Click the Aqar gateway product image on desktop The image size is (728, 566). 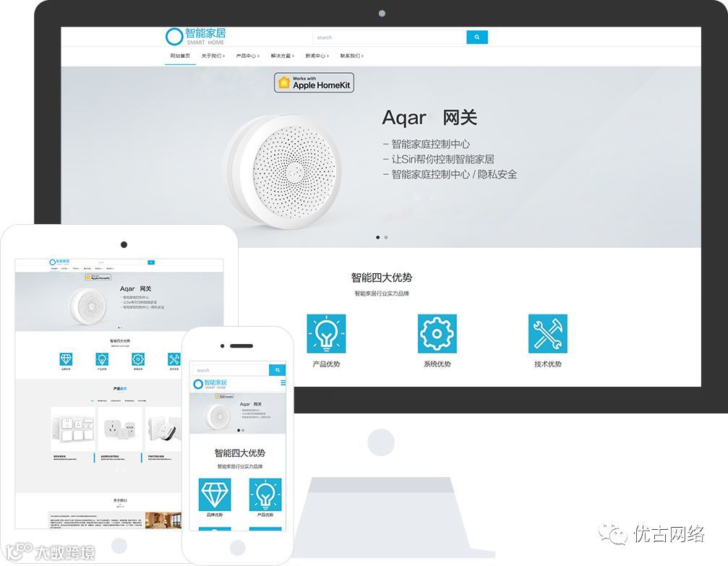(x=283, y=172)
